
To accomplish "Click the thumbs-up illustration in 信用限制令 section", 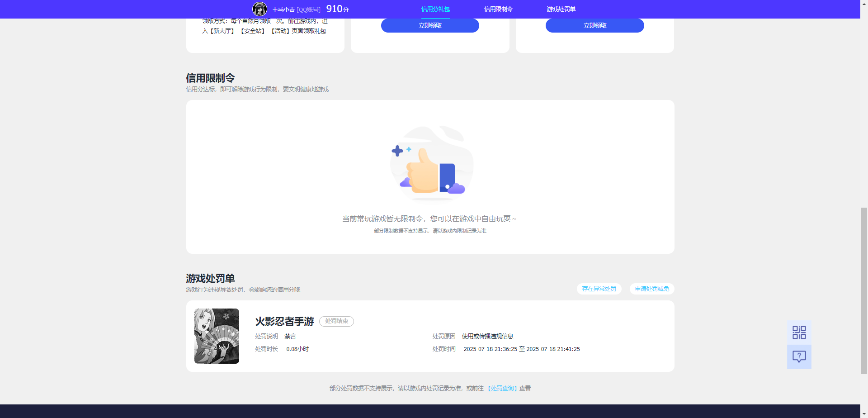I will click(430, 164).
